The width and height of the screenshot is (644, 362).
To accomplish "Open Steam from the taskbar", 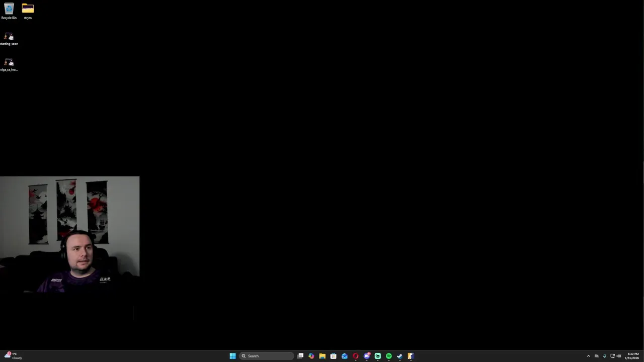I will click(400, 356).
